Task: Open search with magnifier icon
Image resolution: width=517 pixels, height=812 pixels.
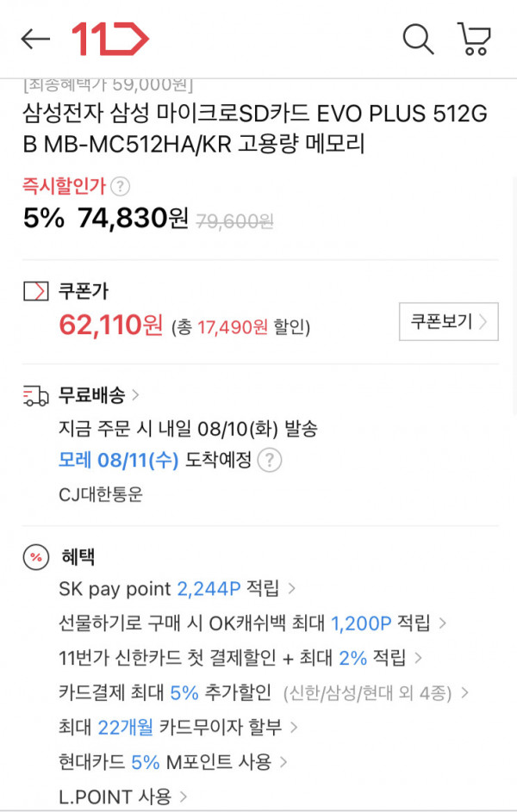Action: point(418,39)
